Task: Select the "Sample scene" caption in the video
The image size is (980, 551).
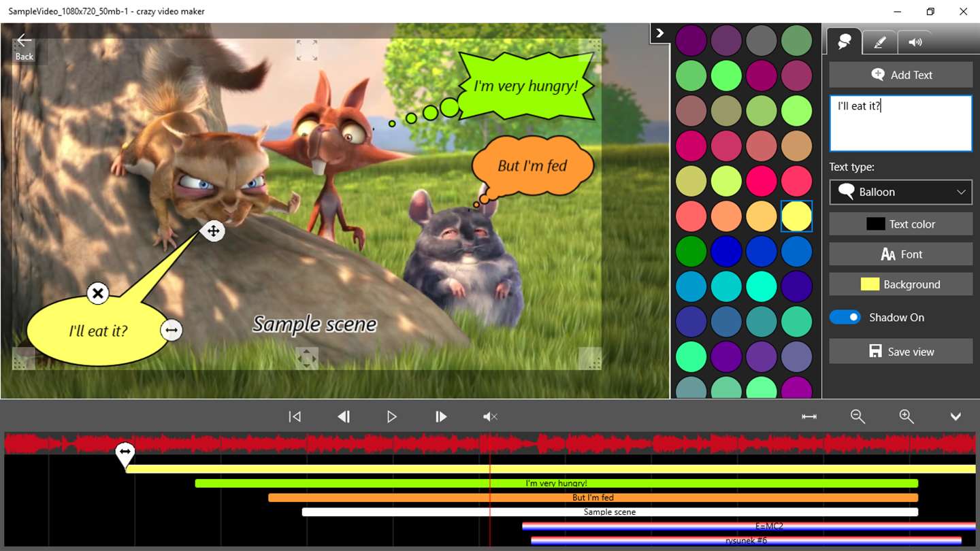Action: [x=315, y=324]
